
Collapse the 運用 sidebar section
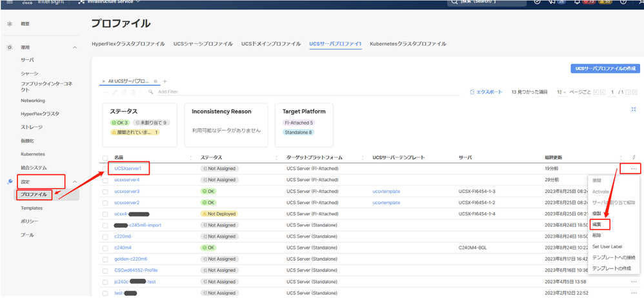pyautogui.click(x=75, y=48)
